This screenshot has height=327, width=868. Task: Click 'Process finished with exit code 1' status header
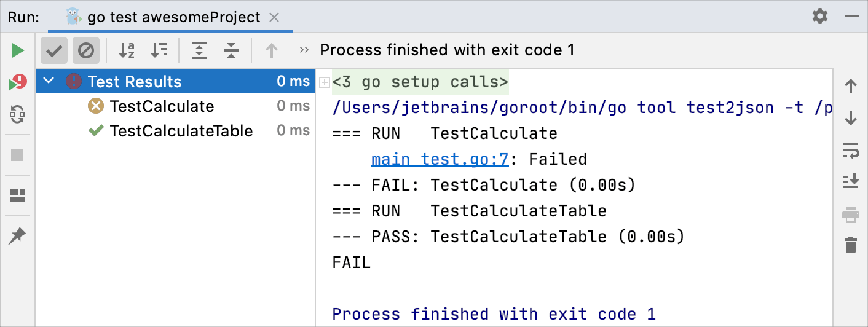click(x=448, y=50)
